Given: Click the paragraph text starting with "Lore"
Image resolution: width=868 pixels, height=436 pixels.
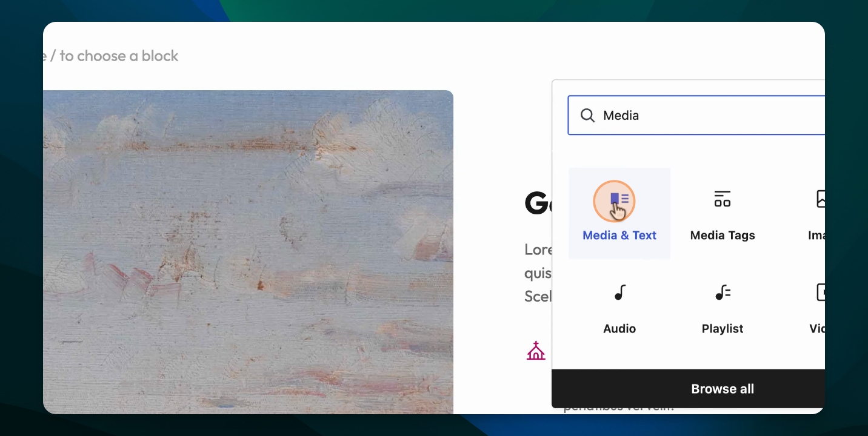Looking at the screenshot, I should [538, 273].
